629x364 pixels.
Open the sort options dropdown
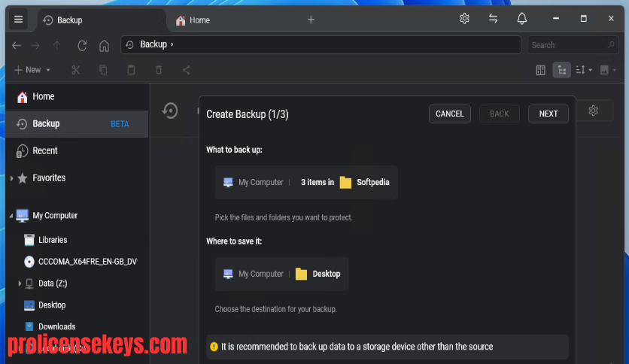584,70
